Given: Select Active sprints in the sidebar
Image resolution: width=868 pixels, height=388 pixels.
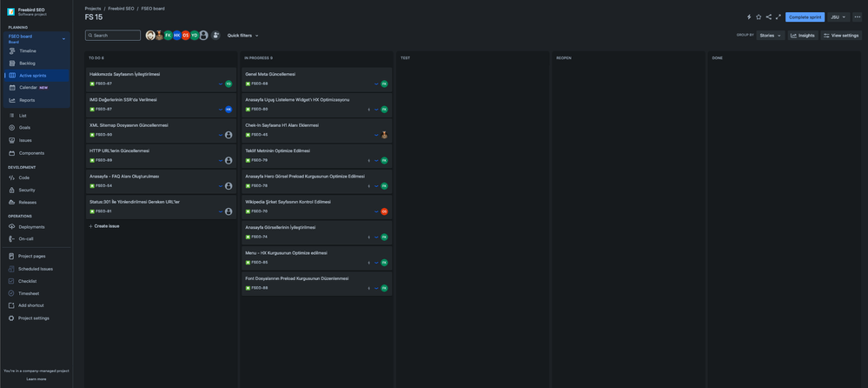Looking at the screenshot, I should [36, 76].
